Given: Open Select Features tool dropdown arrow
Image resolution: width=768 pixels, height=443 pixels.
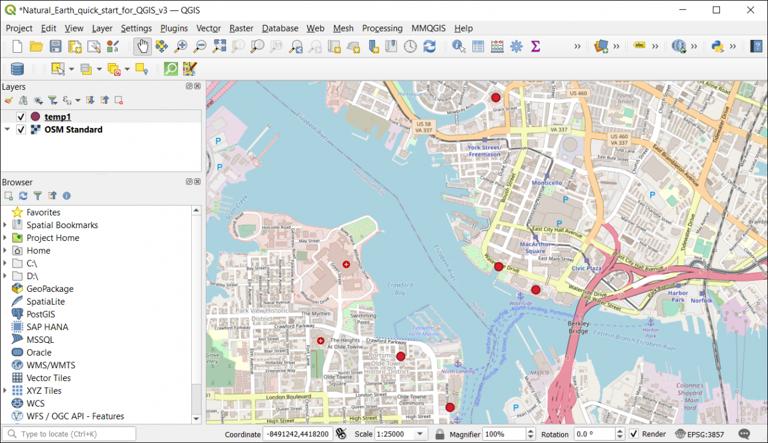Looking at the screenshot, I should pyautogui.click(x=72, y=69).
